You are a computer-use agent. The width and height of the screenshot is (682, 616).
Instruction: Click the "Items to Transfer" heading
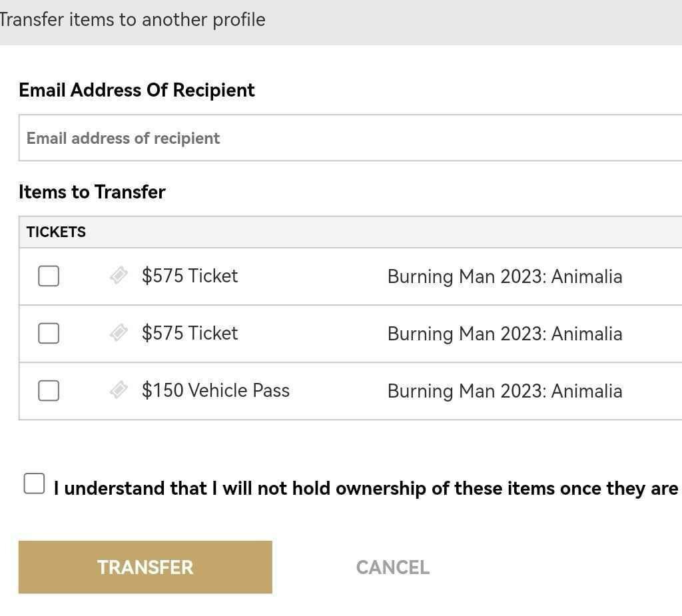(92, 192)
